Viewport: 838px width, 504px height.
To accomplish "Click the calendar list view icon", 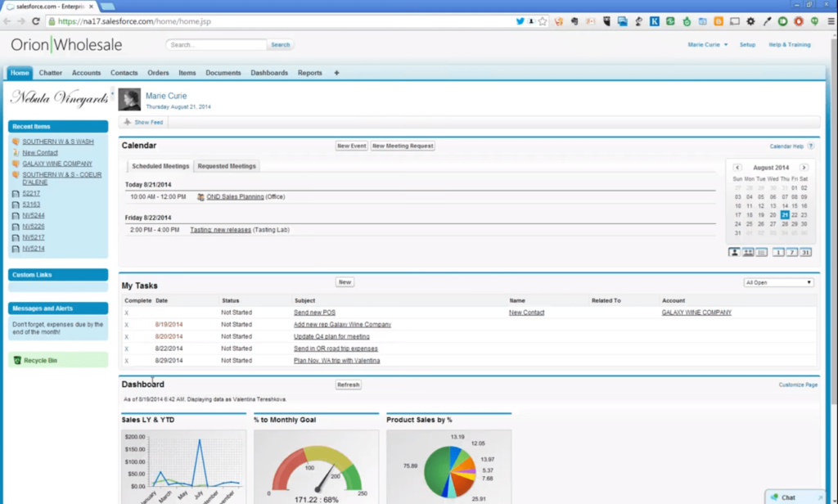I will (761, 253).
